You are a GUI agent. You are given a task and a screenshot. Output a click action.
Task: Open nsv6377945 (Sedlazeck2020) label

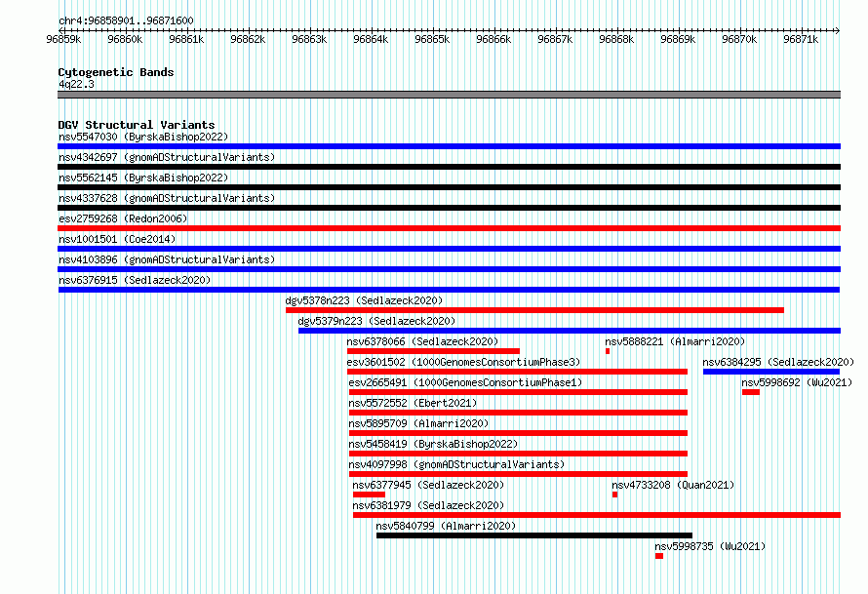point(428,485)
